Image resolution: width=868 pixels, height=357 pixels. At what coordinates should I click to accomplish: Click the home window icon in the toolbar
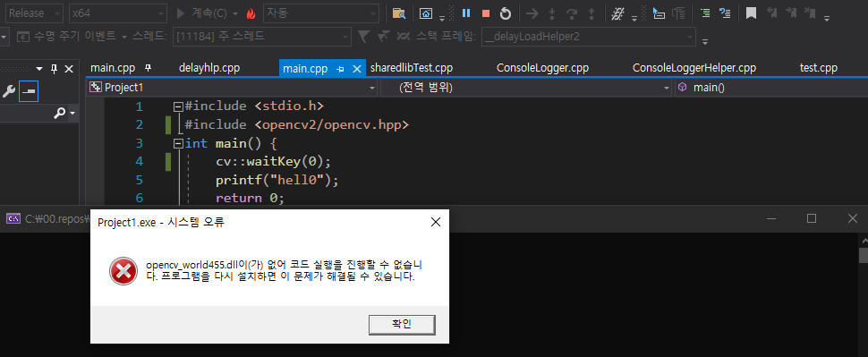[x=426, y=13]
